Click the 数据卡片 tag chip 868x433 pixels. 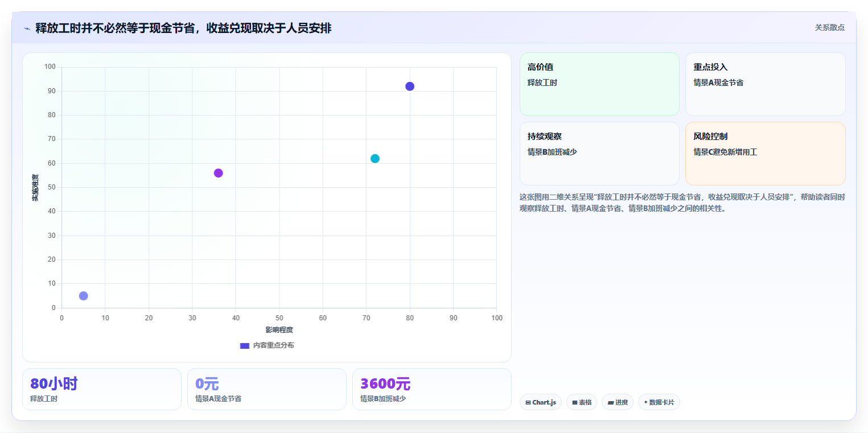[x=659, y=402]
